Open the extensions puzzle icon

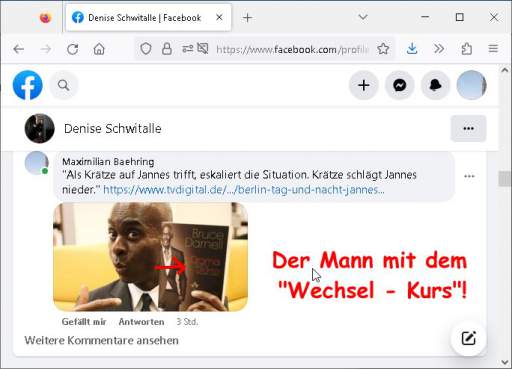467,49
